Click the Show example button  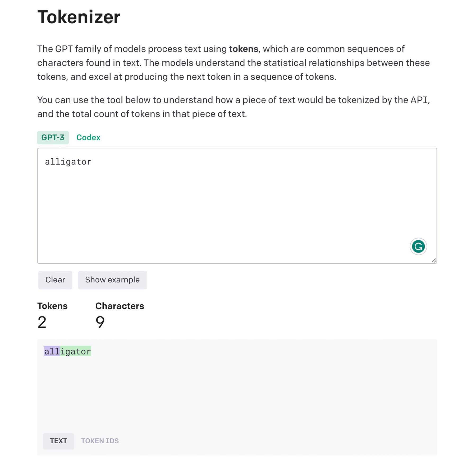pyautogui.click(x=112, y=280)
